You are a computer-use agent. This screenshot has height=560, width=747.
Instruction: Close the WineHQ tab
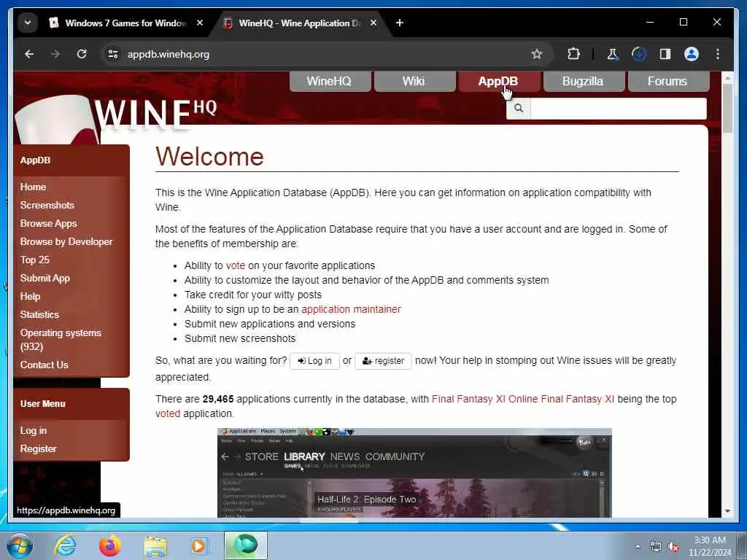(373, 23)
